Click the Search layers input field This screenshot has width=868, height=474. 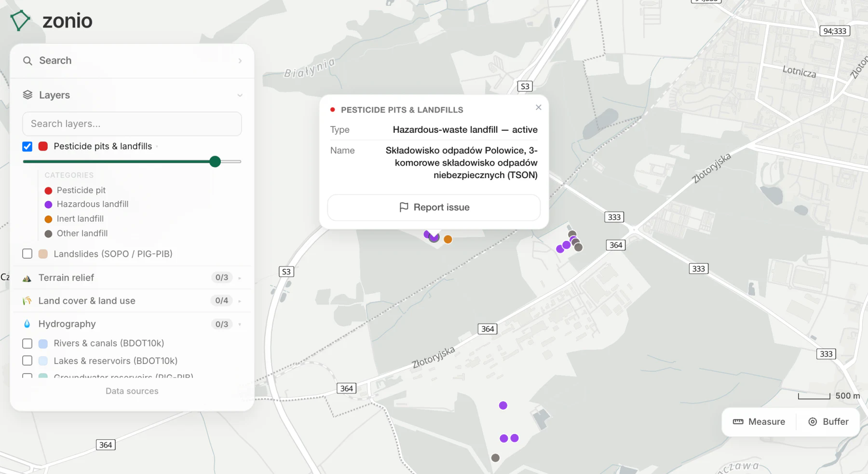click(132, 124)
